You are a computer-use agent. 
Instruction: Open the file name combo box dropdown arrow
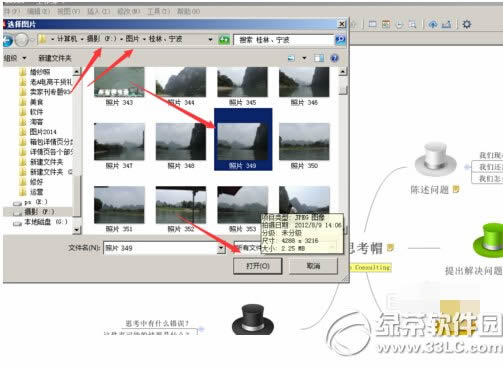(221, 248)
